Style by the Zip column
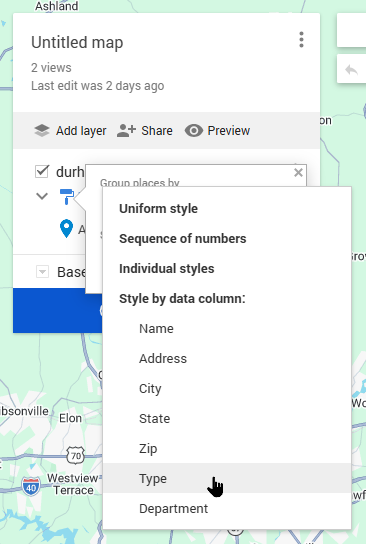Screen dimensions: 366x544 (227, 449)
